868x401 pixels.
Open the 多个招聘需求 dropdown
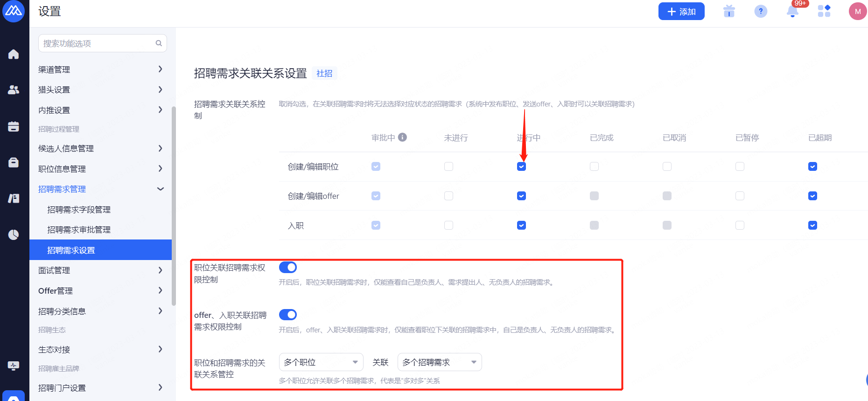(x=439, y=362)
